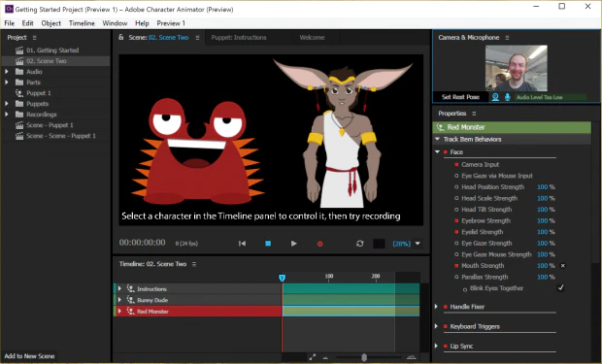The image size is (602, 364).
Task: Toggle the Blink Eyes Together checkbox
Action: (561, 288)
